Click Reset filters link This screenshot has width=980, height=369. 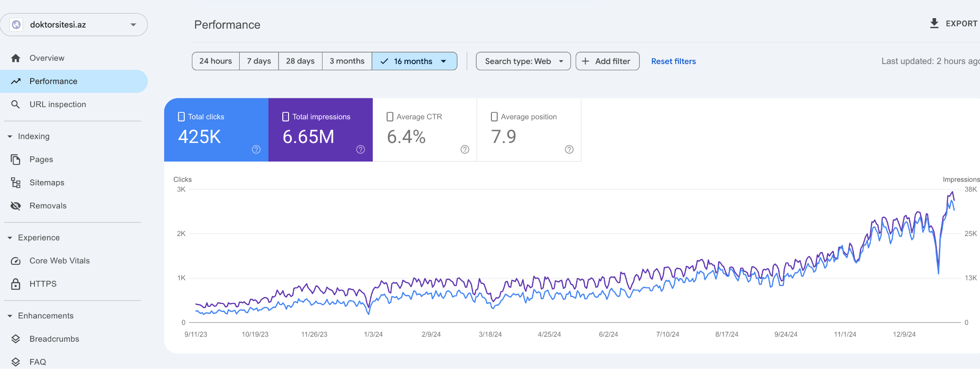(673, 61)
